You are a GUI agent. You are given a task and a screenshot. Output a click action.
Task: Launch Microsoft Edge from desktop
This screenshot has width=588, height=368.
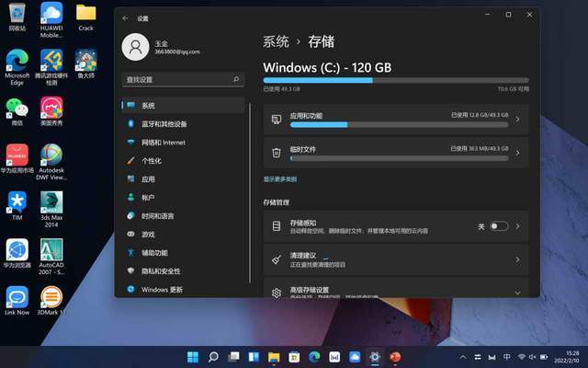17,67
